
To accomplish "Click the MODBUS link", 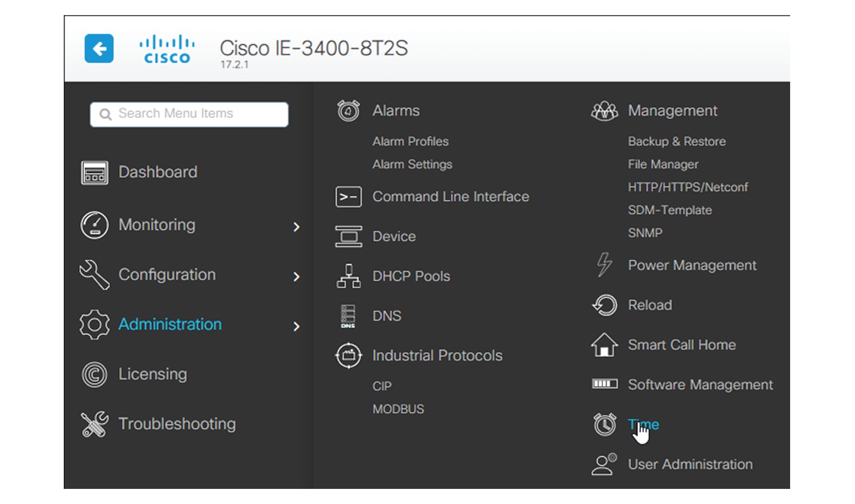I will click(398, 408).
